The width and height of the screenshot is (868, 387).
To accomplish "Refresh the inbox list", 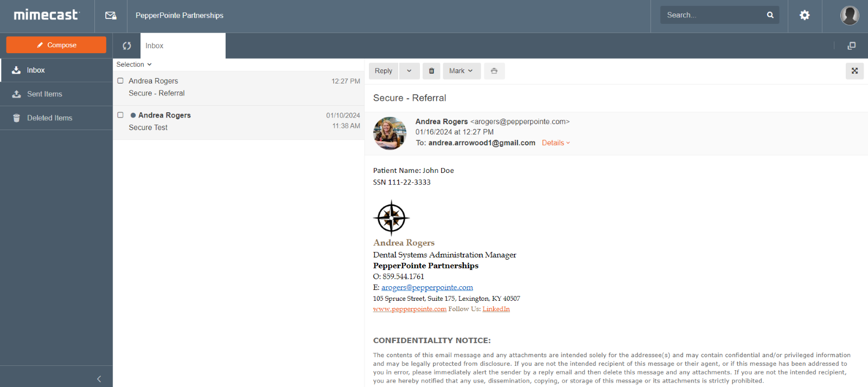I will [x=126, y=46].
